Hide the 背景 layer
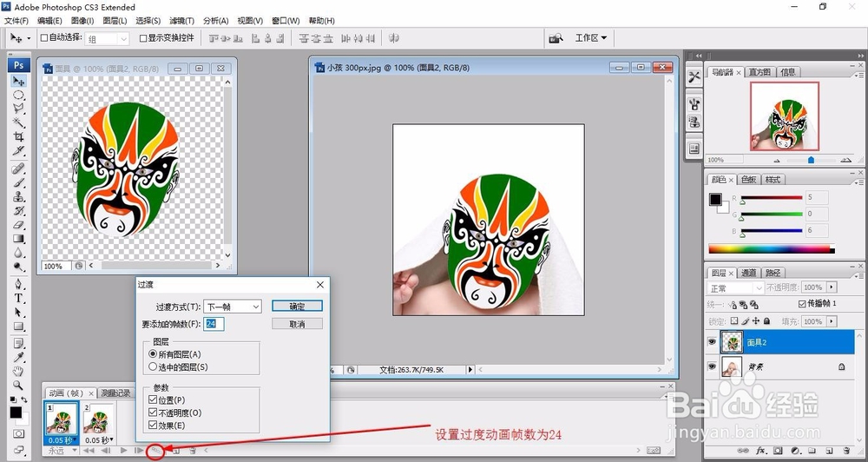 coord(712,366)
